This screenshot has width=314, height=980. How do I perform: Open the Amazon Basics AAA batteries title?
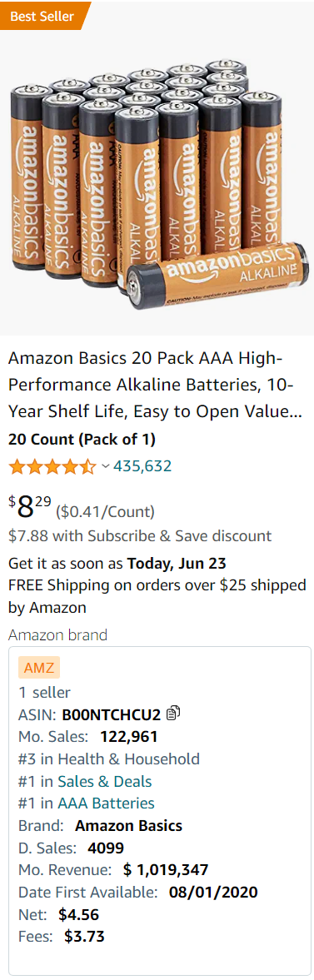(x=152, y=385)
